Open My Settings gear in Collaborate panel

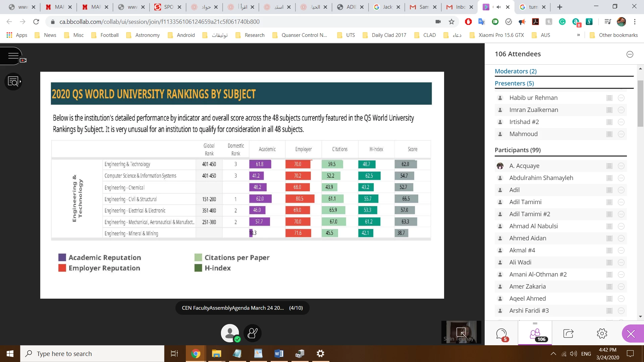(602, 334)
